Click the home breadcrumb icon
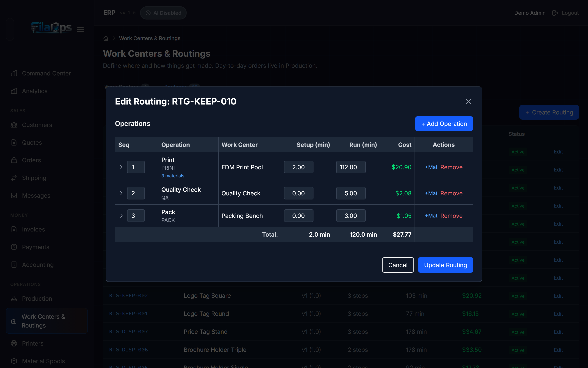Screen dimensions: 588x368 point(106,38)
